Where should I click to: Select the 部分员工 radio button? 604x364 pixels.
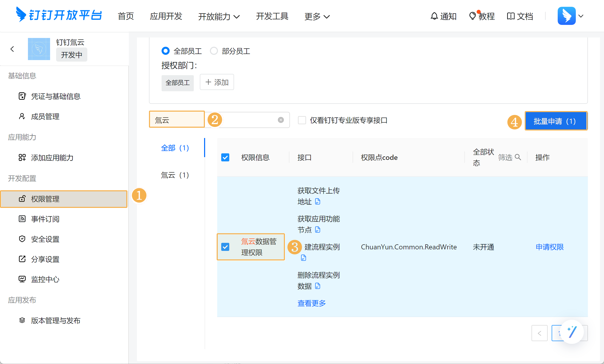214,51
